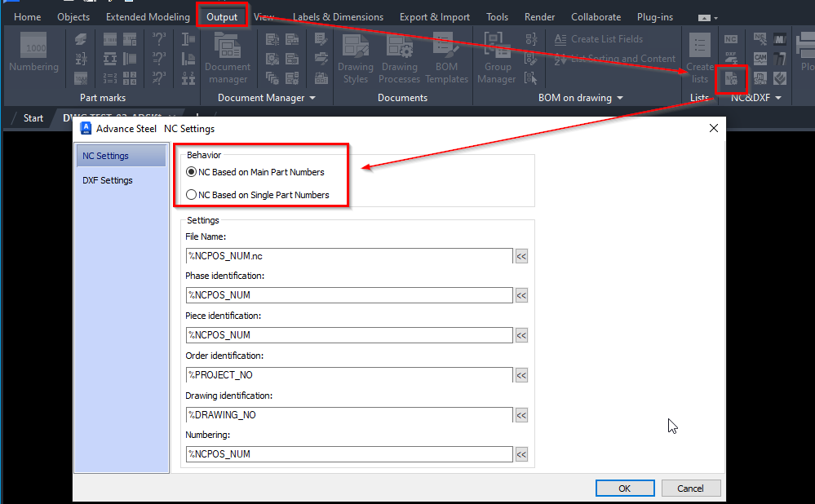Open BOM Templates
815x504 pixels.
click(446, 57)
